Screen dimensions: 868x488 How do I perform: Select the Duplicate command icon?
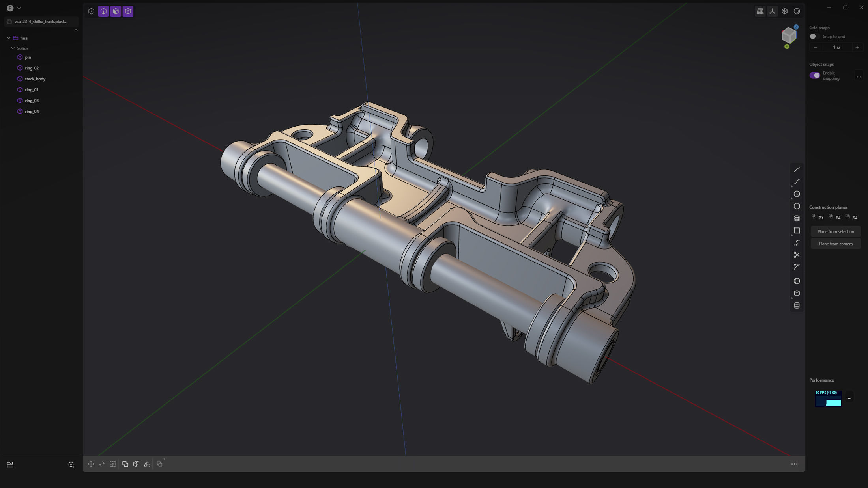click(159, 464)
